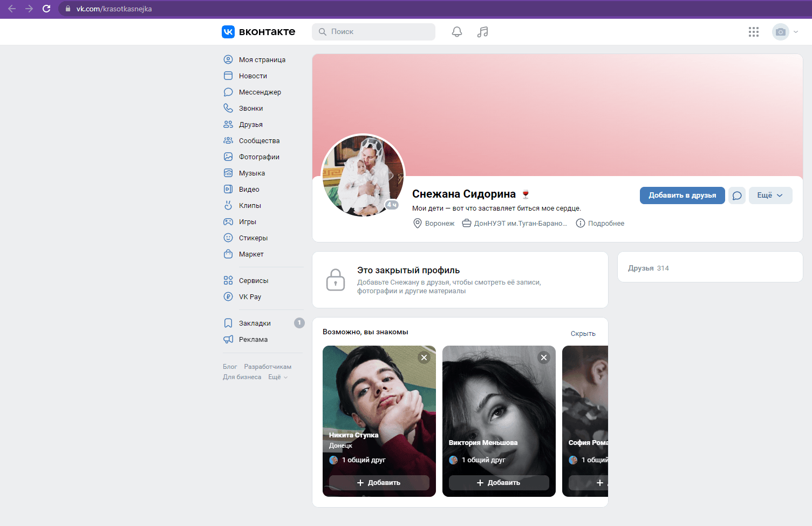The width and height of the screenshot is (812, 526).
Task: Click the Закладки bookmark icon
Action: (x=228, y=323)
